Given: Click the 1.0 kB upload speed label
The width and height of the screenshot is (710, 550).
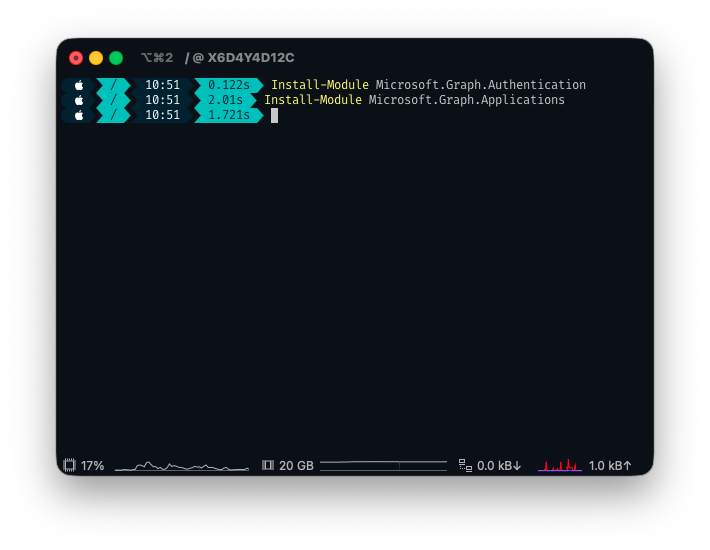Looking at the screenshot, I should 610,465.
